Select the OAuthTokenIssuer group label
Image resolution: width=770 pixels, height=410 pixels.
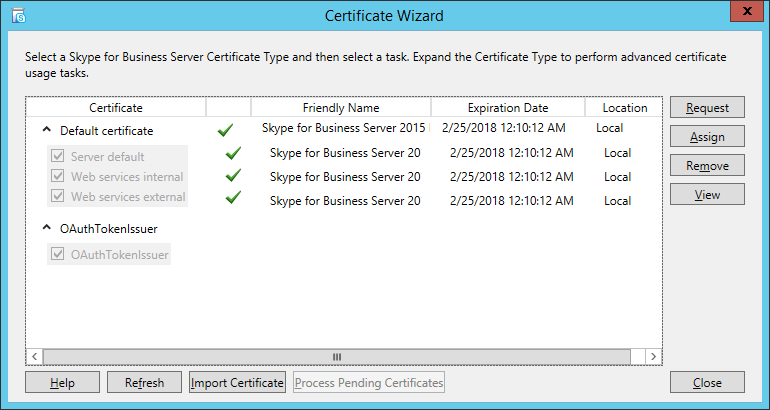click(109, 228)
